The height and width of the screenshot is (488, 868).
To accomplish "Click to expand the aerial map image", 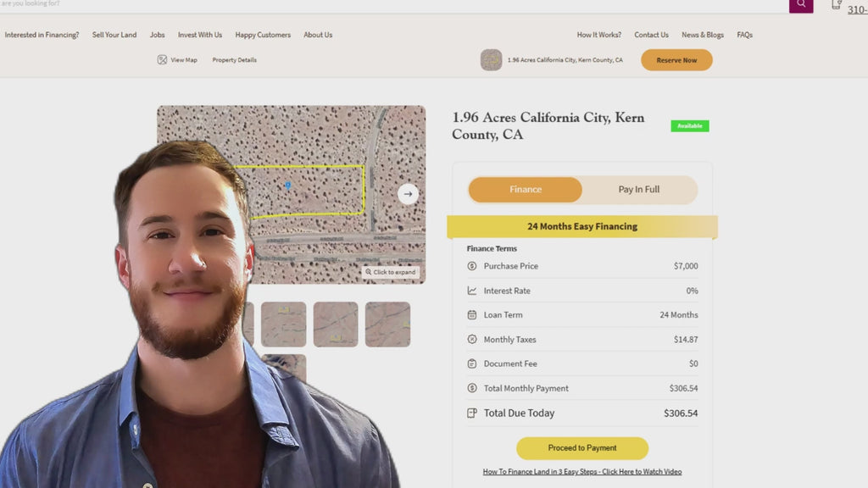I will (391, 272).
